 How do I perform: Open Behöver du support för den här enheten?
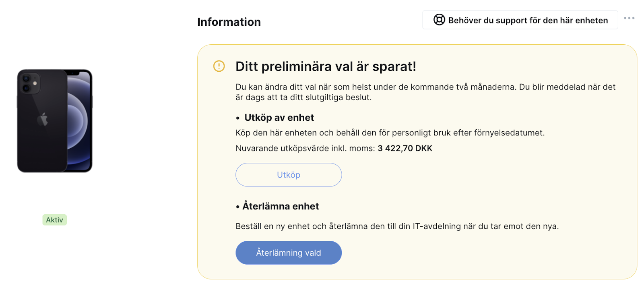click(520, 20)
